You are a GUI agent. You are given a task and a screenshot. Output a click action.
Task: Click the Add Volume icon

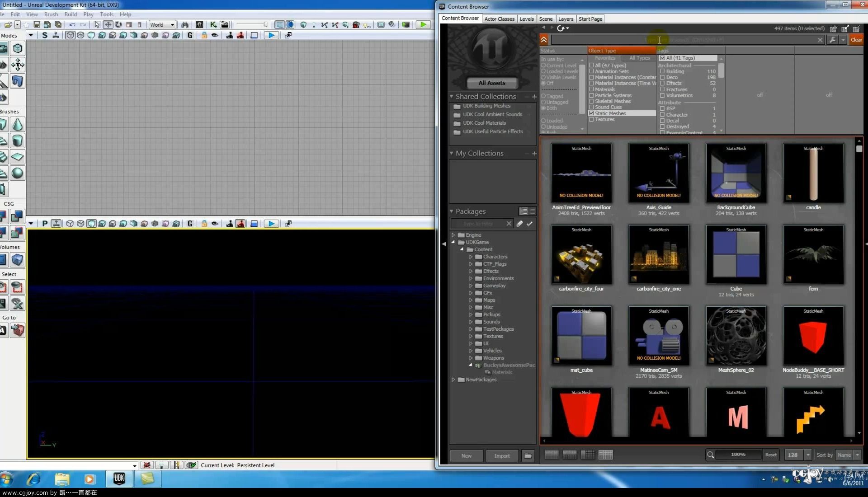[18, 260]
